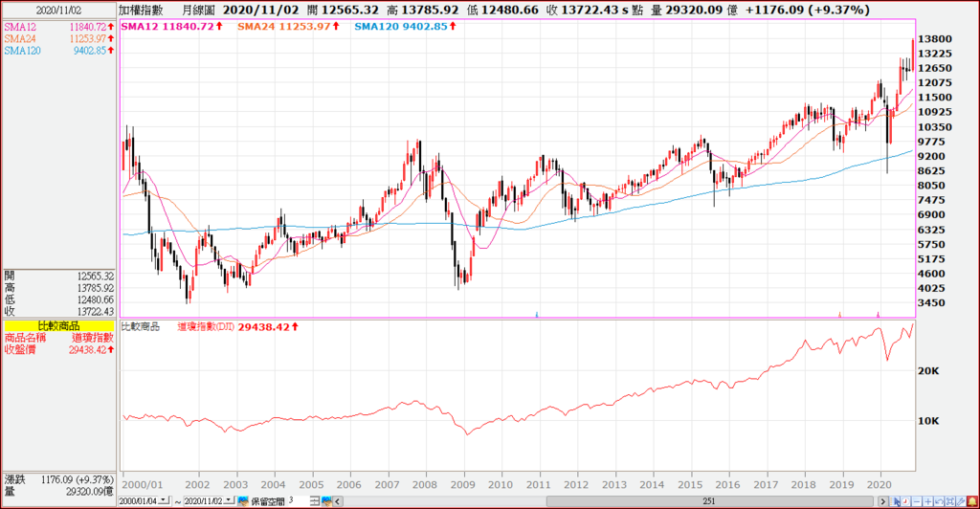Click the 2015 year label on time axis
Viewport: 980px width, 509px height.
point(690,485)
